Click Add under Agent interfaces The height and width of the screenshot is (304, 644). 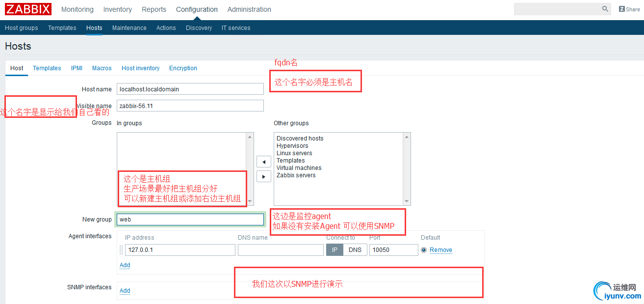[x=125, y=265]
